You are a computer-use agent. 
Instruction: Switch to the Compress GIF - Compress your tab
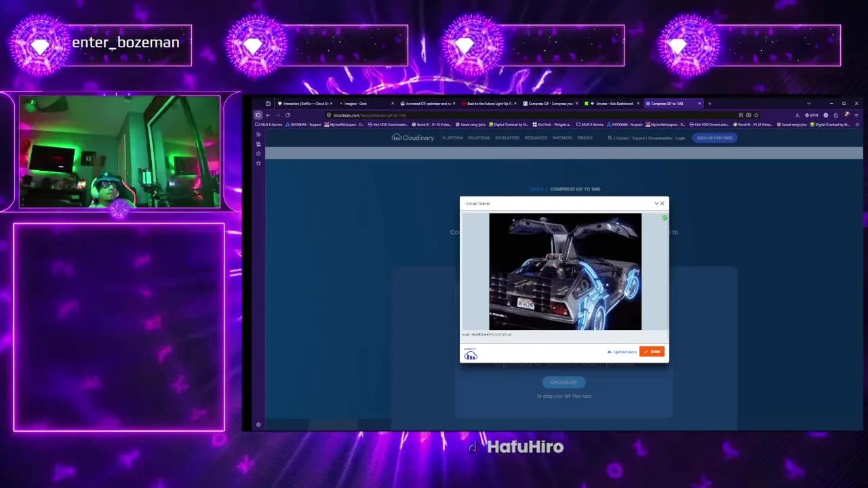tap(551, 104)
